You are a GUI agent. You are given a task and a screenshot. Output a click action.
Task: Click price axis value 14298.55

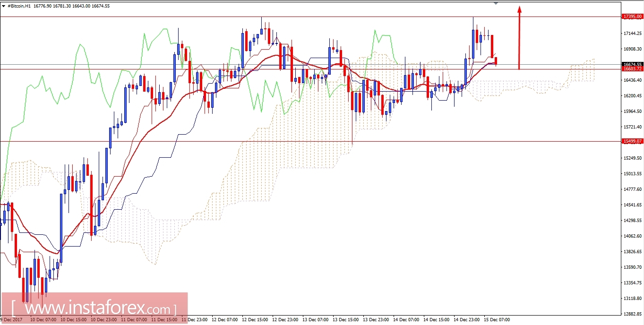pyautogui.click(x=632, y=221)
